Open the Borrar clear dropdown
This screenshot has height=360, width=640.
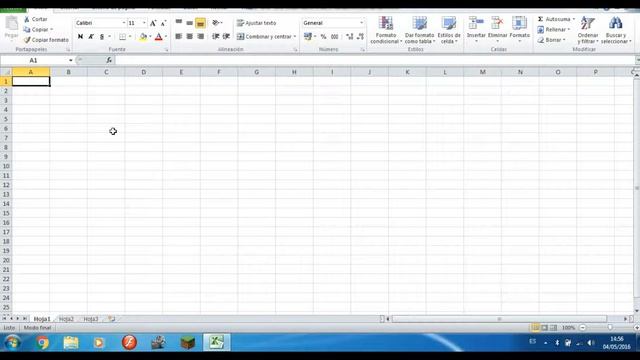[551, 40]
